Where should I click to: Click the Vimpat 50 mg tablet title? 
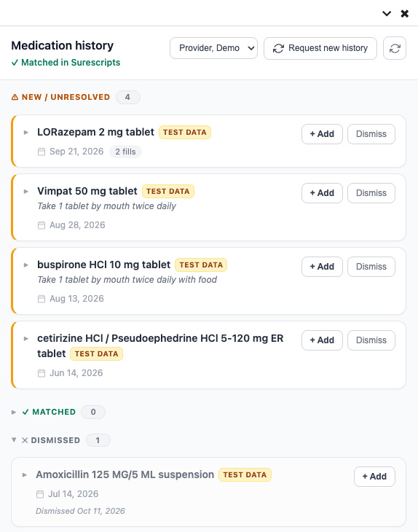(x=87, y=191)
